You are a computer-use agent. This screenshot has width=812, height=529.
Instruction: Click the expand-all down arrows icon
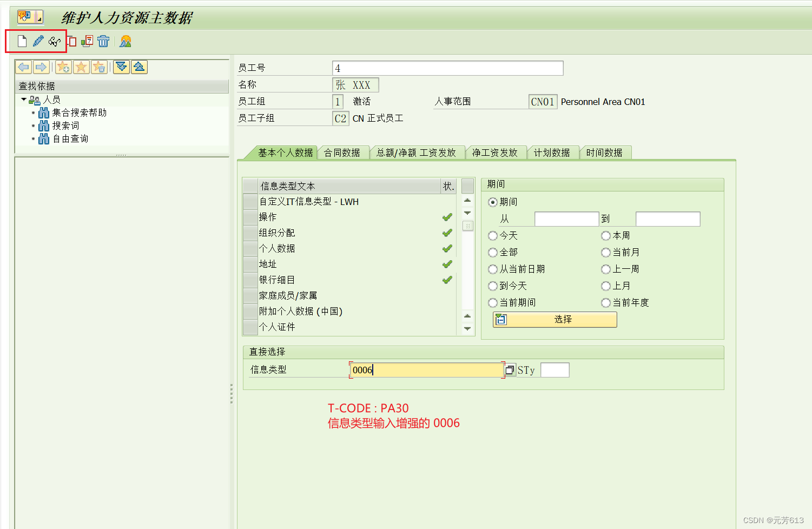click(x=121, y=67)
